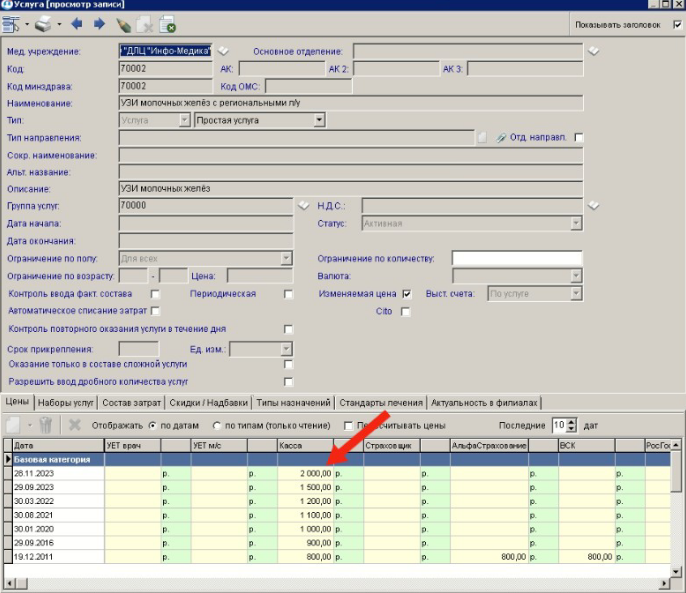Click the pencil edit icon in the toolbar
This screenshot has width=686, height=593.
pos(123,23)
